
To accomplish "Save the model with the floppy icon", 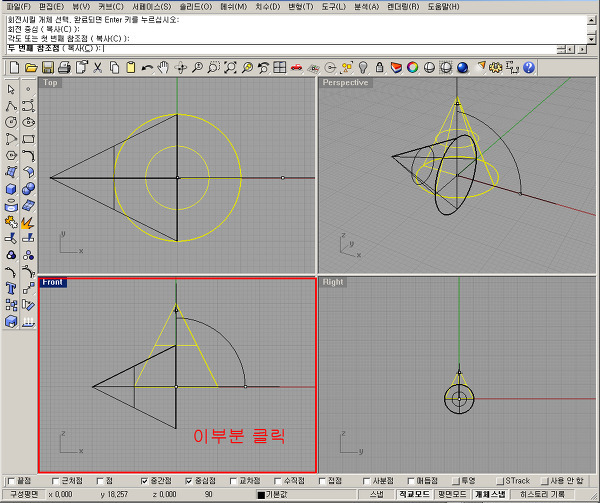I will pos(47,68).
